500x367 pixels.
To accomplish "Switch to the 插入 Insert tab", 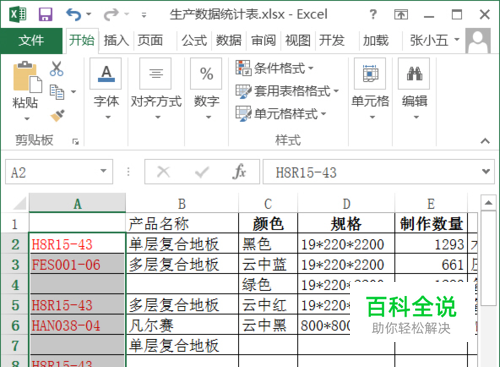I will (x=116, y=41).
